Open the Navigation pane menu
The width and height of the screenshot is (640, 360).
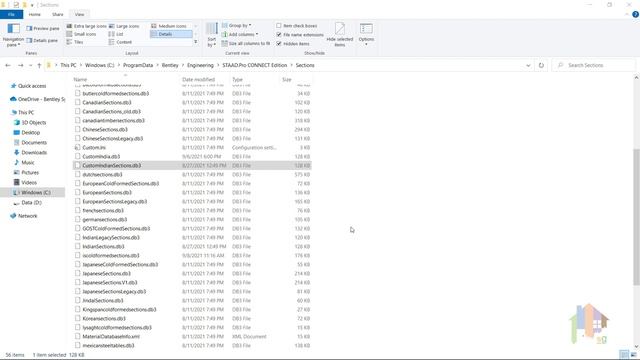click(x=13, y=35)
